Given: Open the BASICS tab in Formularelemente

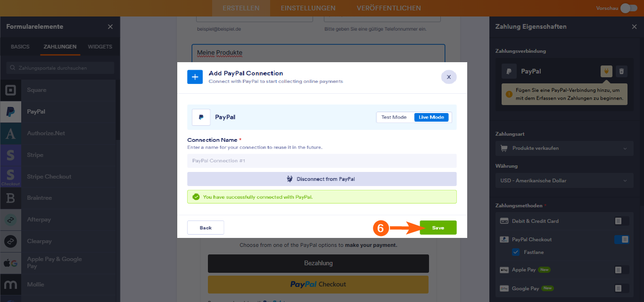Looking at the screenshot, I should pos(19,47).
